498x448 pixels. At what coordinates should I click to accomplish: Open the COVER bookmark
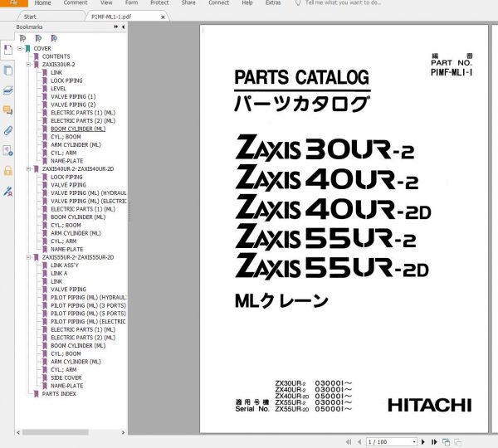[42, 49]
